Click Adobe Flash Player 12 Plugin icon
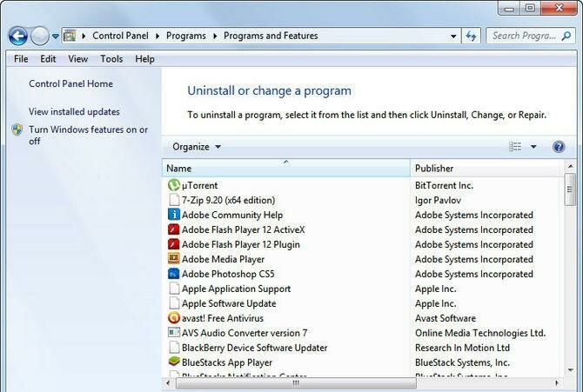Image resolution: width=583 pixels, height=392 pixels. click(x=174, y=244)
